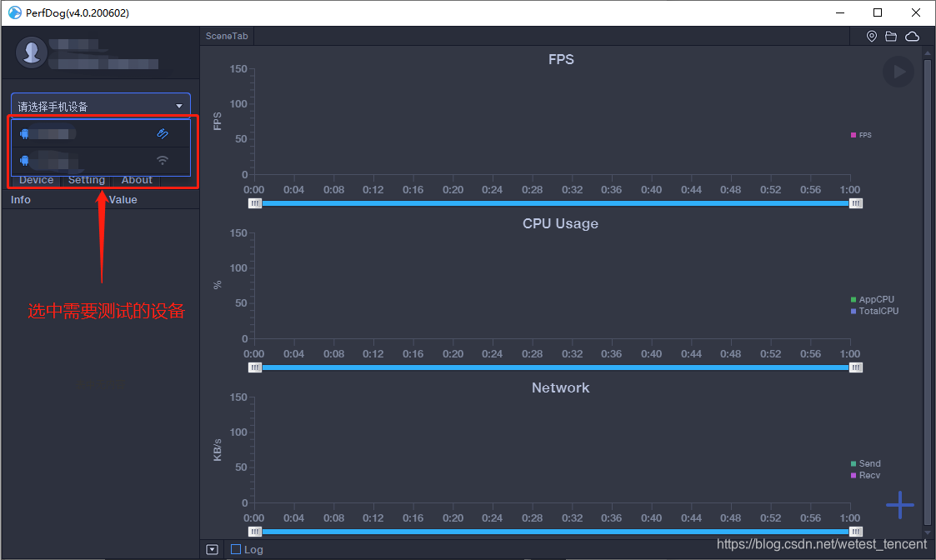The width and height of the screenshot is (936, 560).
Task: Click the user avatar profile icon
Action: [x=31, y=52]
